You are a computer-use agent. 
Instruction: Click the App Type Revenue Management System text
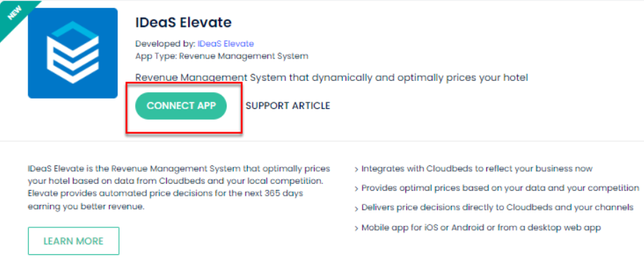(222, 56)
